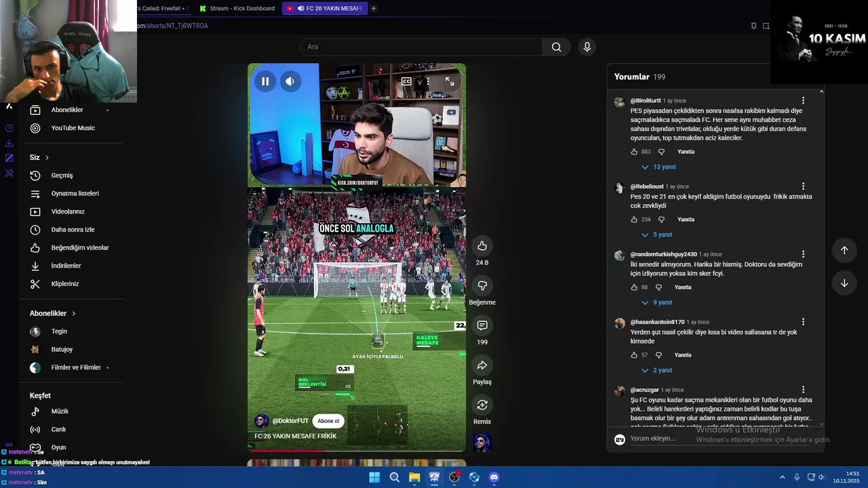
Task: Click Yanıtla under @randomturkishguy2430 comment
Action: pyautogui.click(x=683, y=287)
